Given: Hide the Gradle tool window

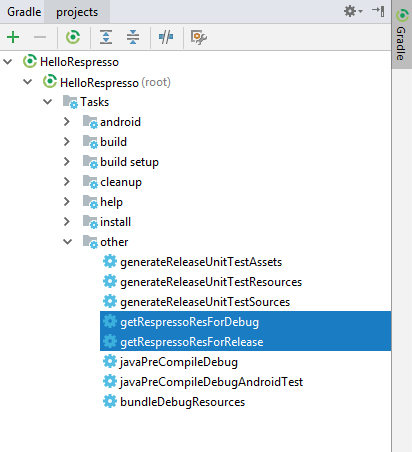Looking at the screenshot, I should [x=378, y=12].
